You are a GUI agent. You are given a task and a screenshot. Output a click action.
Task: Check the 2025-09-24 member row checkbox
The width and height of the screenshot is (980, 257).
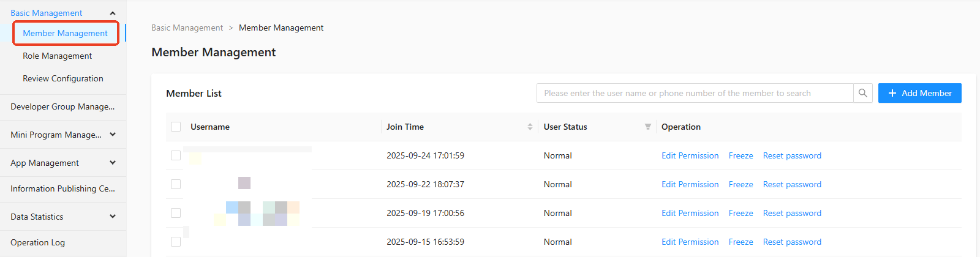[x=176, y=155]
